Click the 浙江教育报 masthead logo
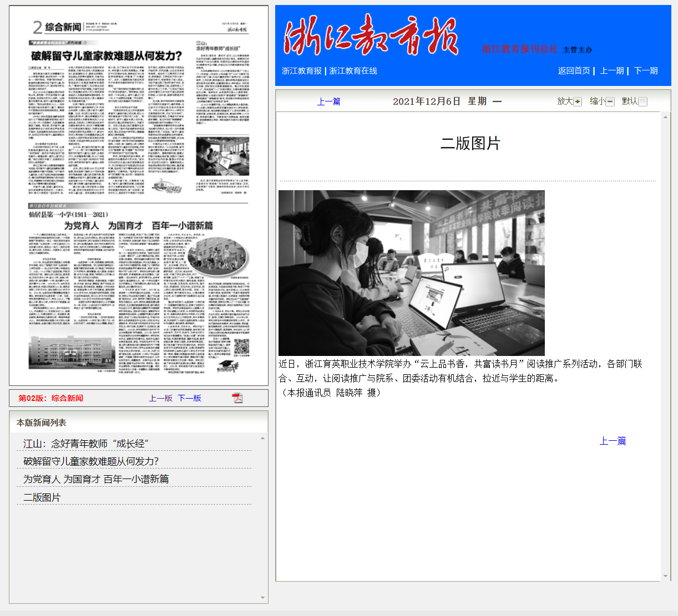Screen dimensions: 678x616 371,36
